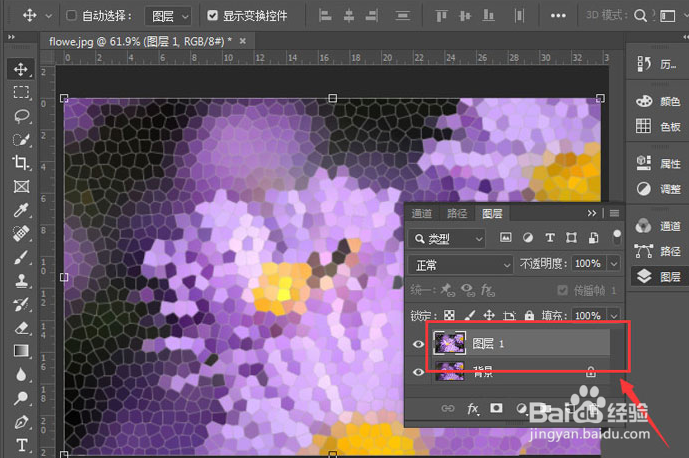This screenshot has width=689, height=458.
Task: Filter layers by shape layers icon
Action: 571,238
